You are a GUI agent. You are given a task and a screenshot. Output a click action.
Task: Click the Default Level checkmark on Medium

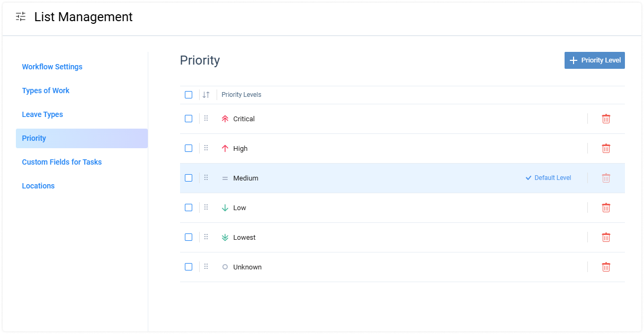point(528,178)
